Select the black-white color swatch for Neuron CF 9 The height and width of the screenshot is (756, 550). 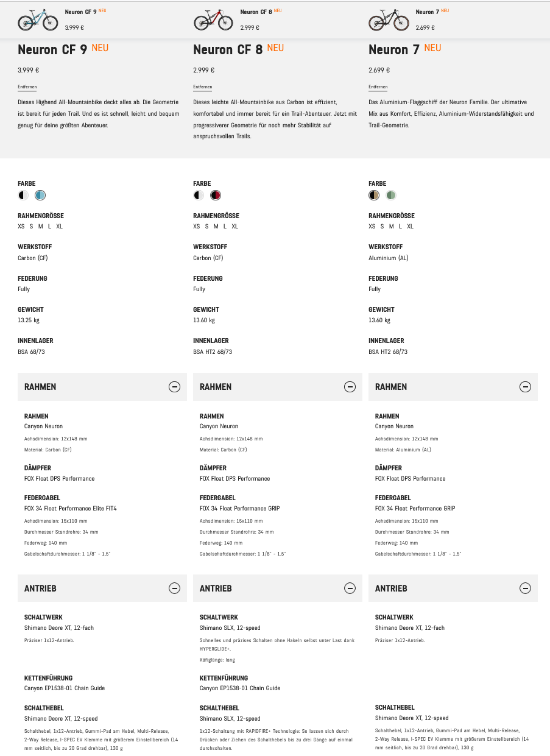pos(23,196)
